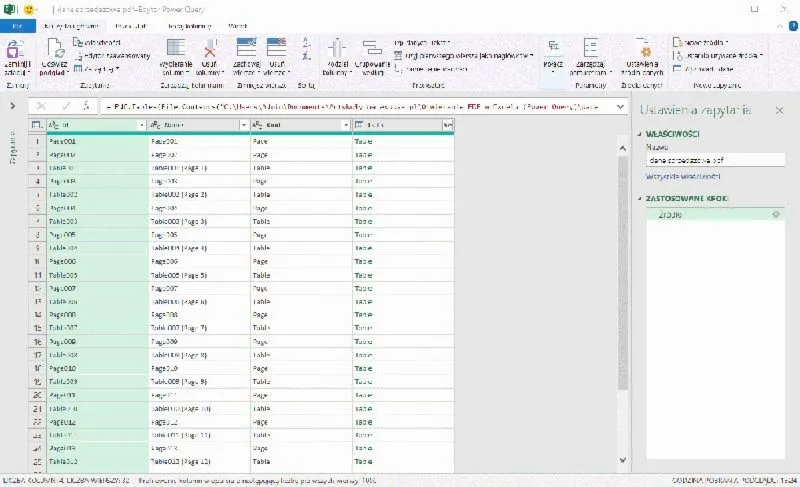Open Edytor zaawansowany

pos(113,56)
